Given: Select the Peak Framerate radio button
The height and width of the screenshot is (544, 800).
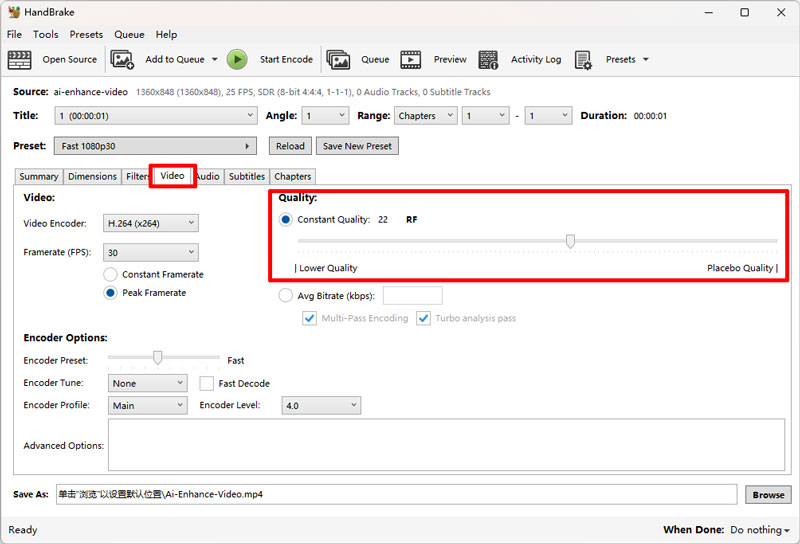Looking at the screenshot, I should pyautogui.click(x=110, y=293).
